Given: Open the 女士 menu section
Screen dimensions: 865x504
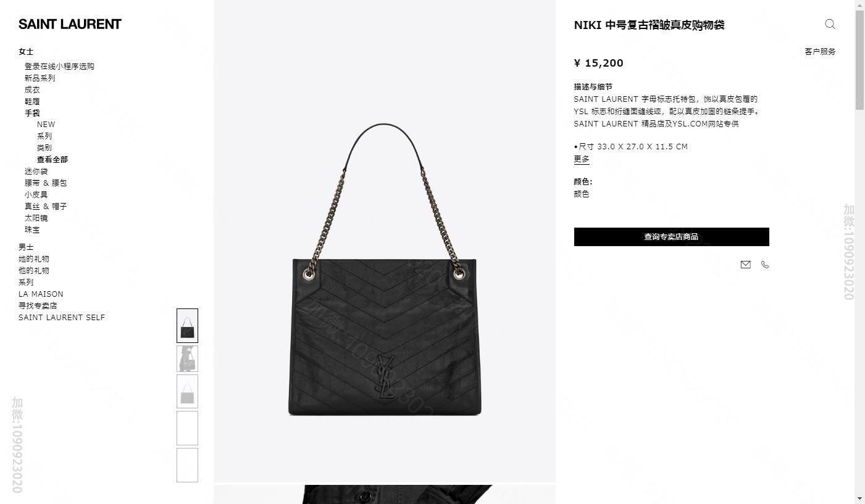Looking at the screenshot, I should click(26, 51).
